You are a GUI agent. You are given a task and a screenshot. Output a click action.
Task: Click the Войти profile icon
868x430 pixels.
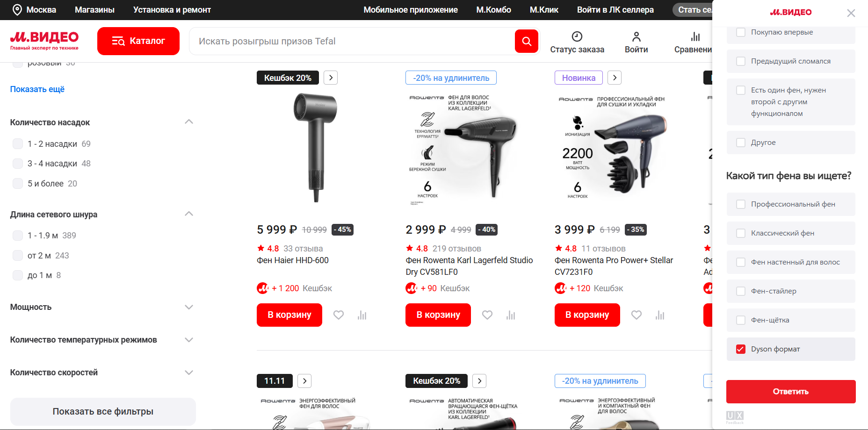[636, 36]
